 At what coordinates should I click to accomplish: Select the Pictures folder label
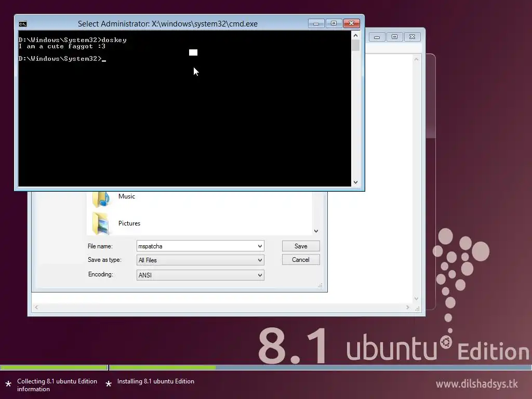coord(129,223)
